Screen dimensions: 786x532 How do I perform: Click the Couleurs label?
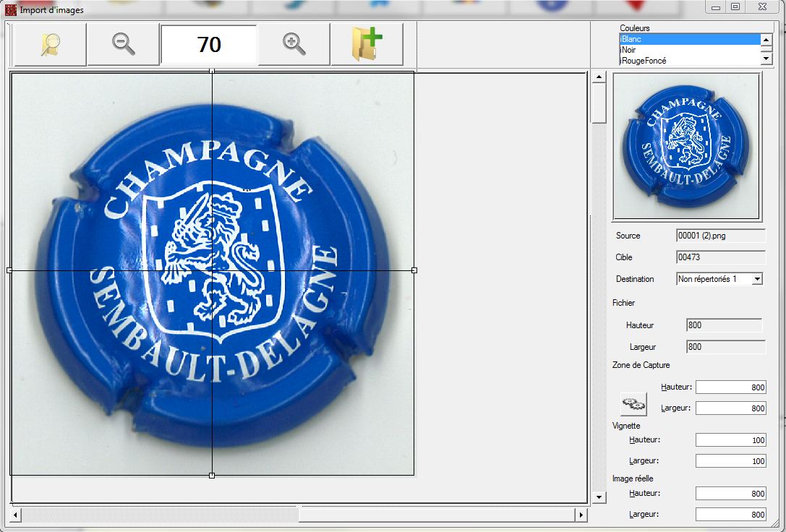(635, 28)
